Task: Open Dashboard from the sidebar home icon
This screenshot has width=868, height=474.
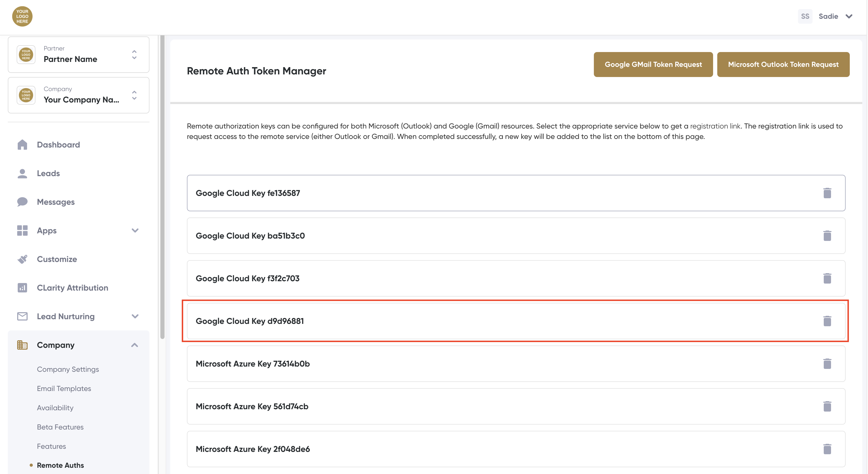Action: coord(22,144)
